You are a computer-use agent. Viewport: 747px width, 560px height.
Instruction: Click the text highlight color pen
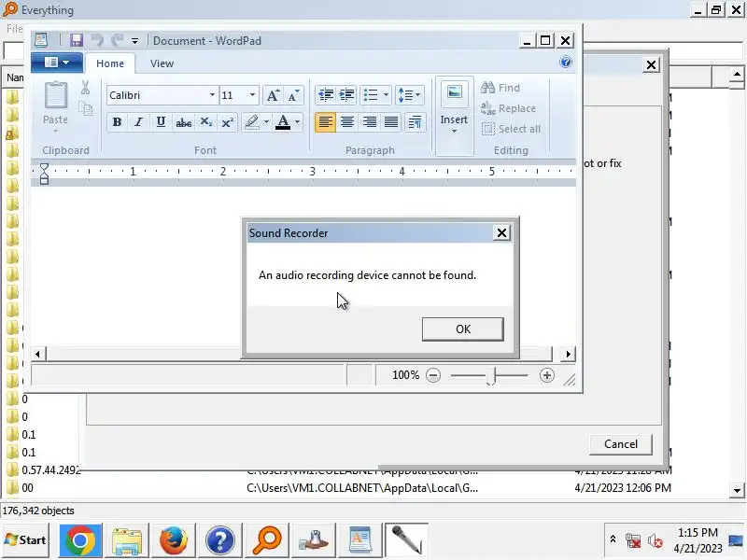(251, 122)
